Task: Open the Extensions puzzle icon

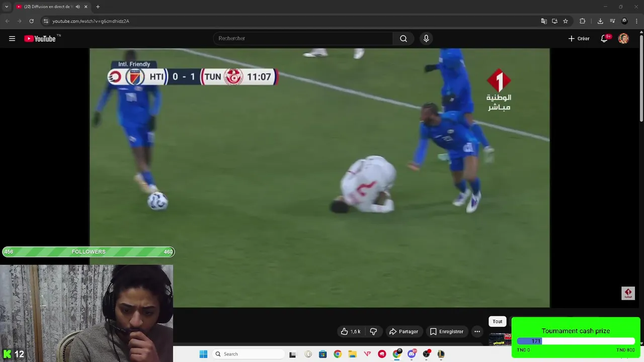Action: click(583, 21)
